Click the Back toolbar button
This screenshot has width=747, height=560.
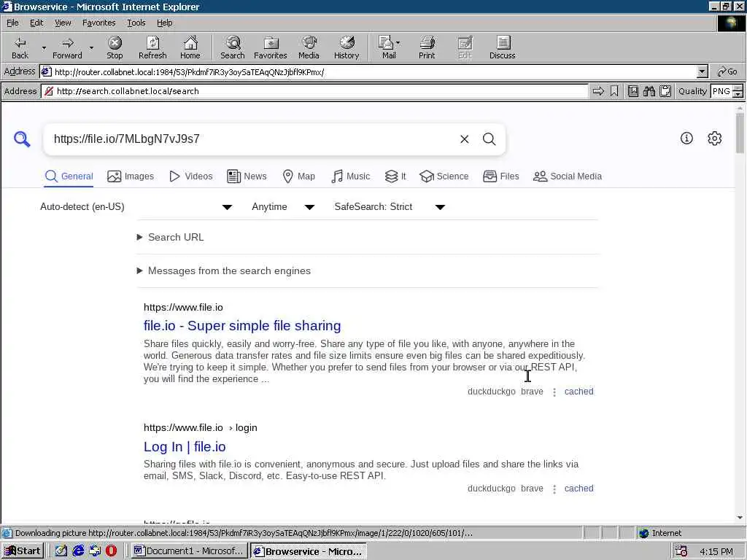tap(20, 47)
